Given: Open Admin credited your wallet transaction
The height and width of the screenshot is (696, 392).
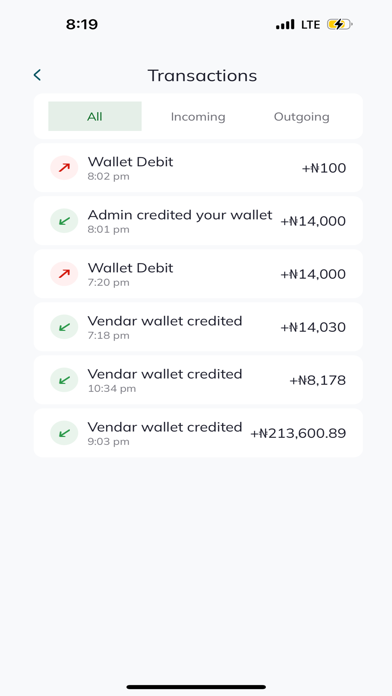Looking at the screenshot, I should pyautogui.click(x=198, y=221).
